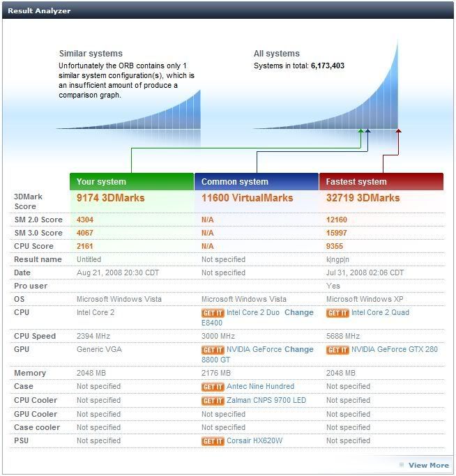Click GET IT badge for GeForce 8800 GT
The image size is (456, 476).
click(x=213, y=350)
